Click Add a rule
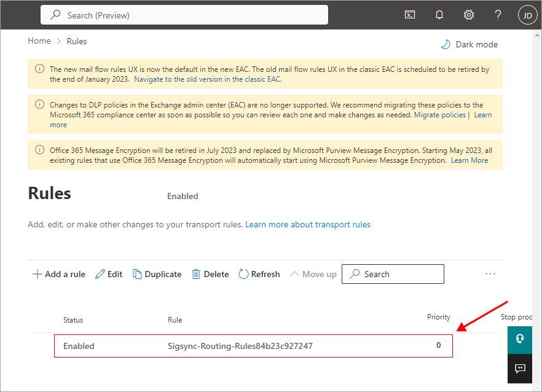The height and width of the screenshot is (392, 542). click(x=59, y=274)
